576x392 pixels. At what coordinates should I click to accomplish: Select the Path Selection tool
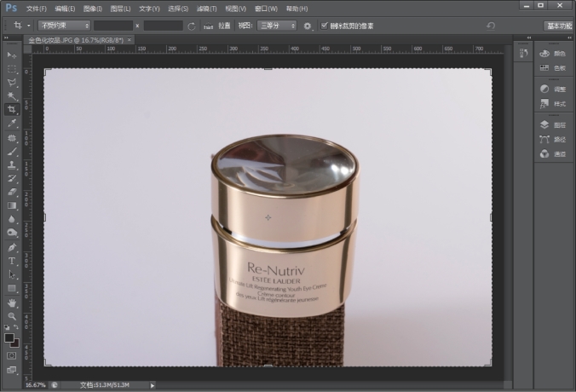tap(12, 274)
